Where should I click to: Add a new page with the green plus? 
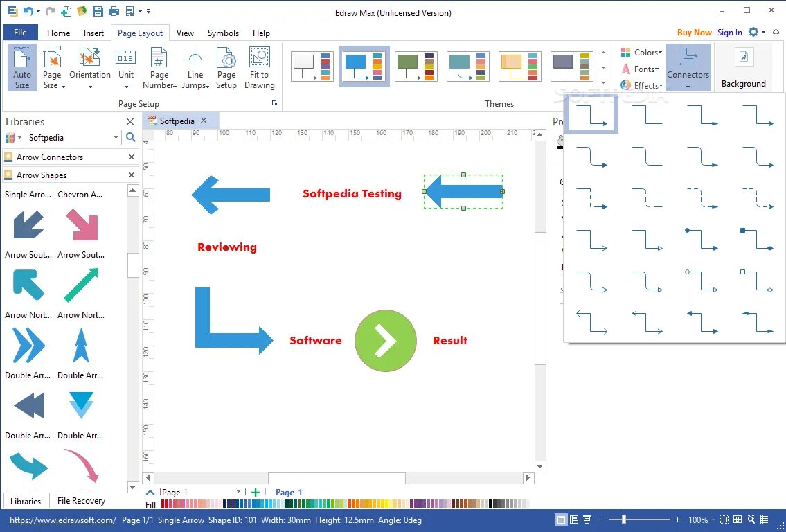click(255, 493)
